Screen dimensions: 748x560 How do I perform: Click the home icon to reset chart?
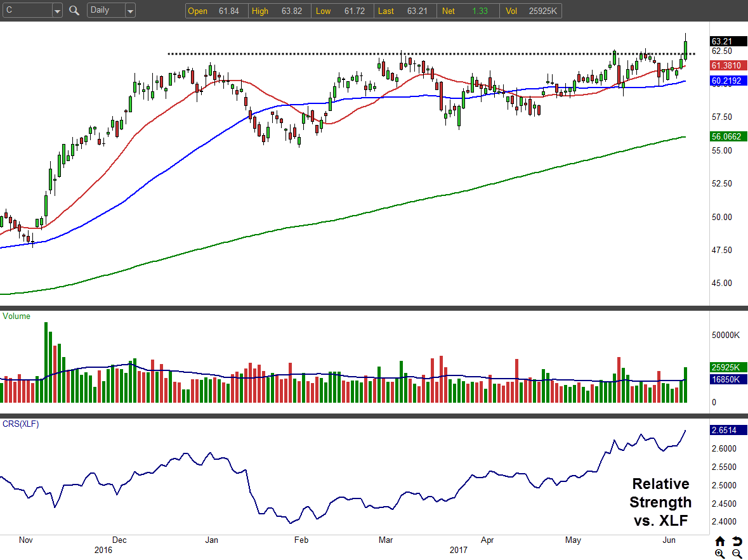coord(719,541)
